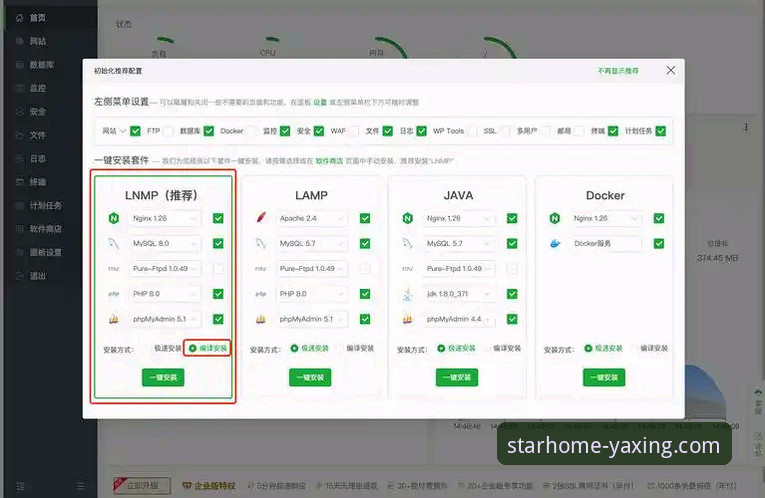Click 一键安装 button in LNMP card
Screen dimensions: 765x498
click(x=163, y=377)
